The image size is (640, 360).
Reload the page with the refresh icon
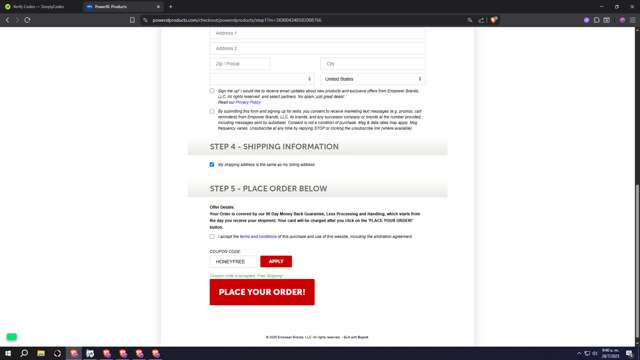click(27, 20)
